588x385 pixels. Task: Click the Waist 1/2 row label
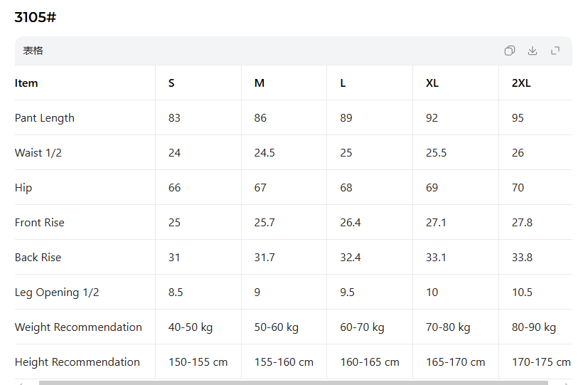pyautogui.click(x=38, y=153)
